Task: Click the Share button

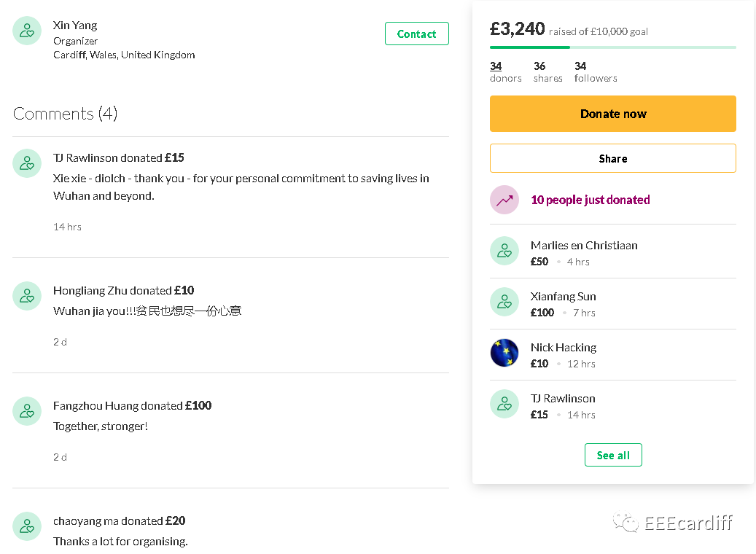Action: click(x=613, y=158)
